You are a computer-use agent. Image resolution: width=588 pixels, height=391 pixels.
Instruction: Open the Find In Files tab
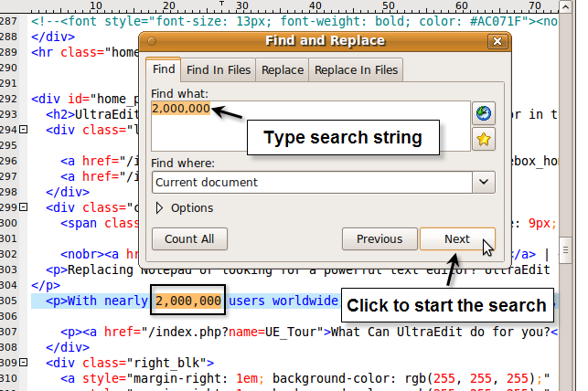tap(219, 70)
